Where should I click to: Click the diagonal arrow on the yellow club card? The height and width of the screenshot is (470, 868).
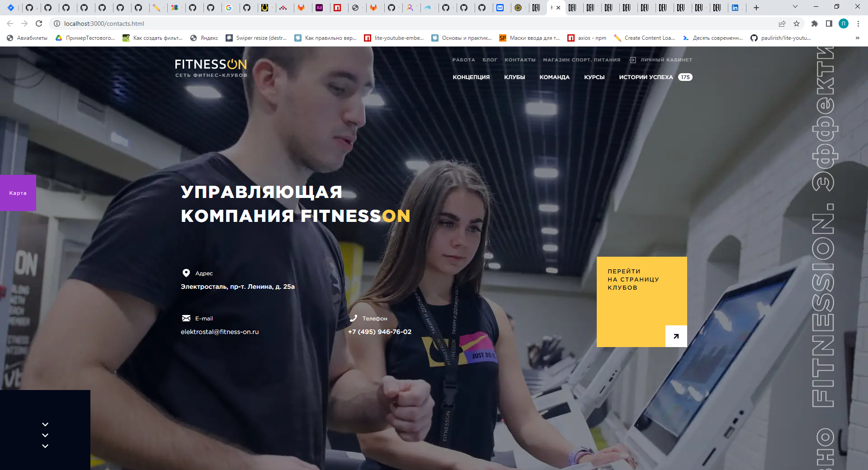(x=676, y=336)
